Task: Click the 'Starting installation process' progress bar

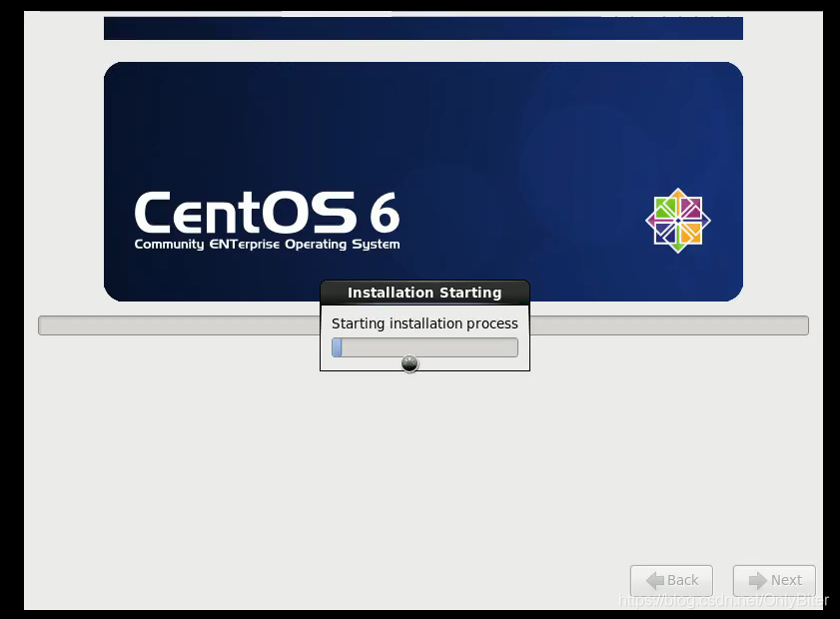Action: tap(424, 347)
